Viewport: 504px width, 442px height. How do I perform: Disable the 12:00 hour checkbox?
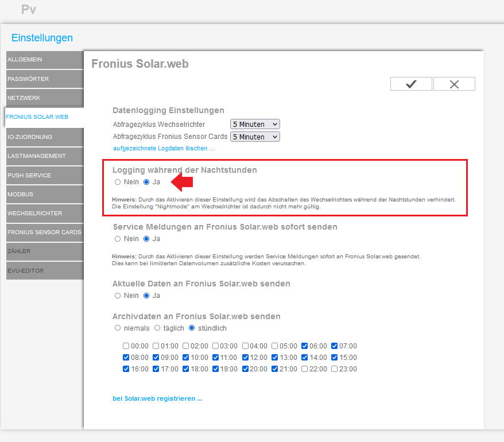(245, 358)
